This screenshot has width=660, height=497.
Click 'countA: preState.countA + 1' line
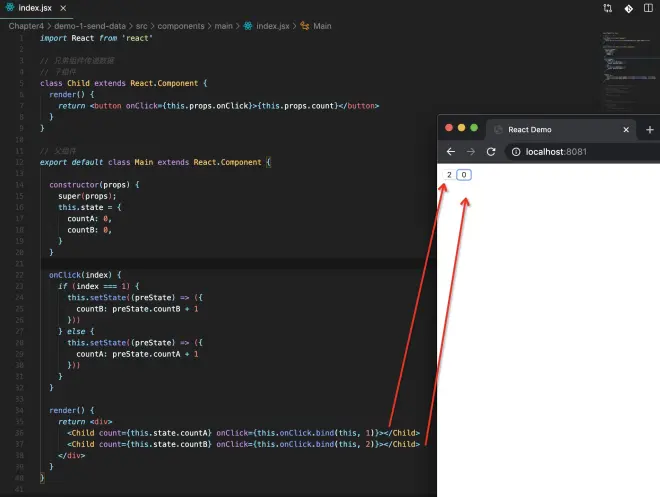tap(137, 354)
